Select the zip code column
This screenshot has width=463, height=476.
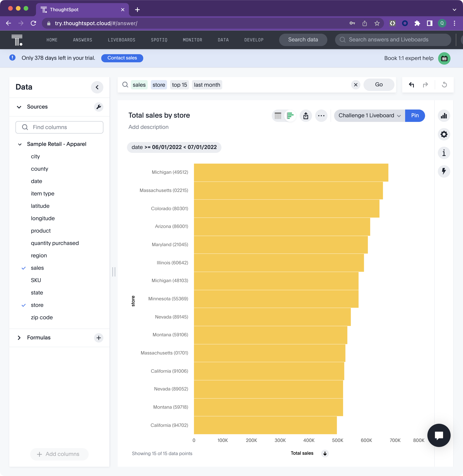[42, 318]
